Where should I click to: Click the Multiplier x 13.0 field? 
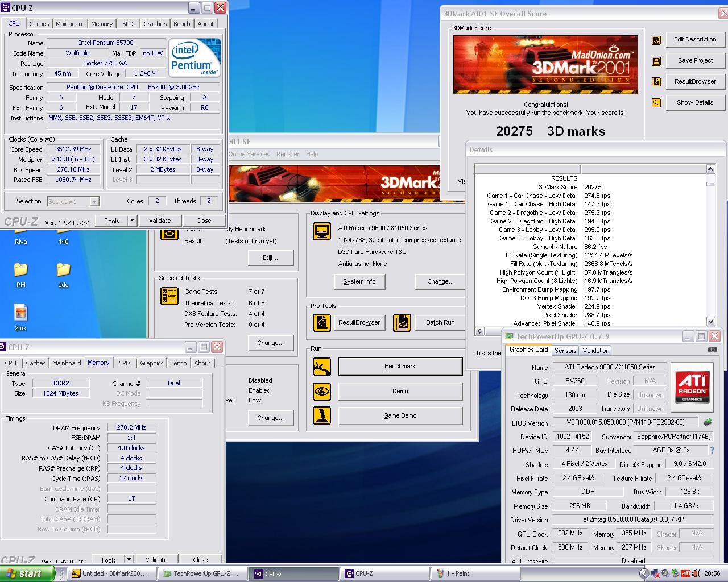[x=73, y=160]
